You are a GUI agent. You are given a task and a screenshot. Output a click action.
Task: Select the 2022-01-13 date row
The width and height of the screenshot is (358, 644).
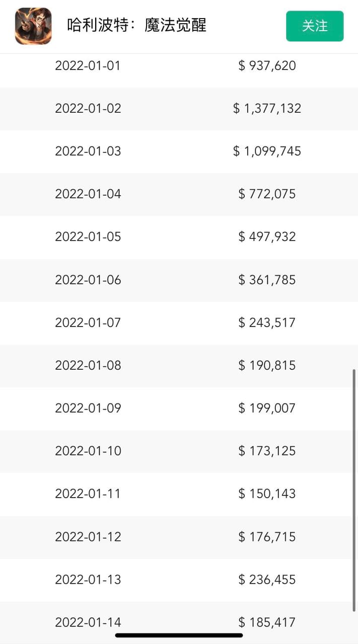coord(88,580)
